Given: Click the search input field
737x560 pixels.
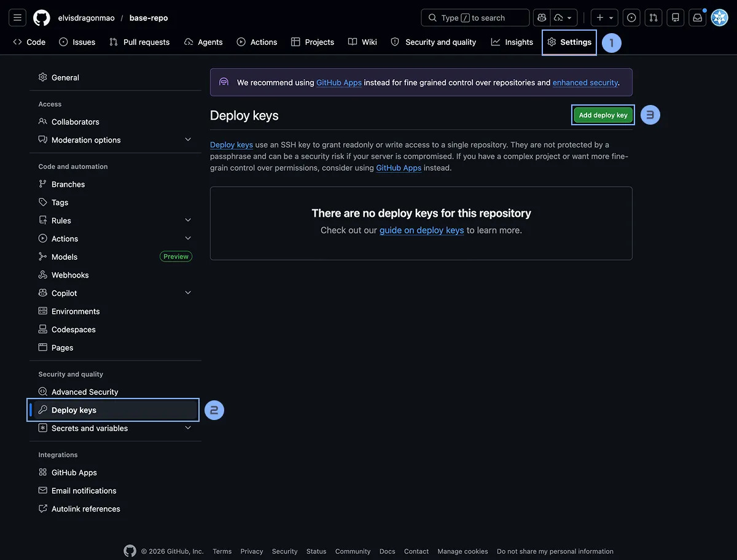Looking at the screenshot, I should pyautogui.click(x=475, y=17).
